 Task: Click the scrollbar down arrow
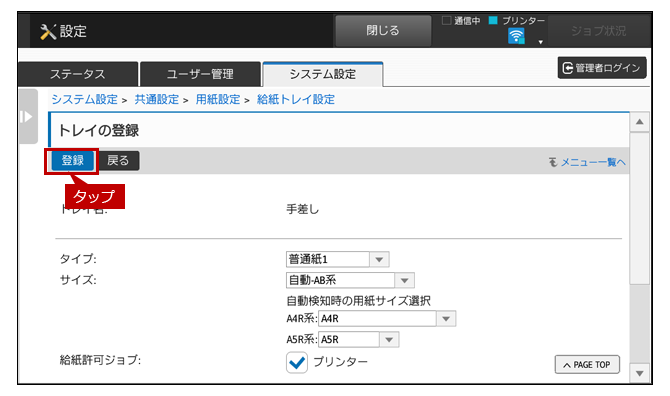click(x=639, y=373)
